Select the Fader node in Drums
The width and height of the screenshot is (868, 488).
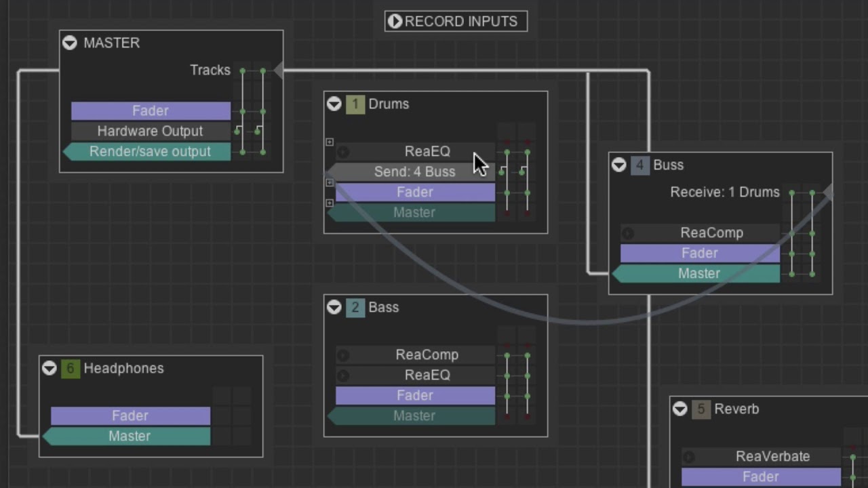point(415,192)
